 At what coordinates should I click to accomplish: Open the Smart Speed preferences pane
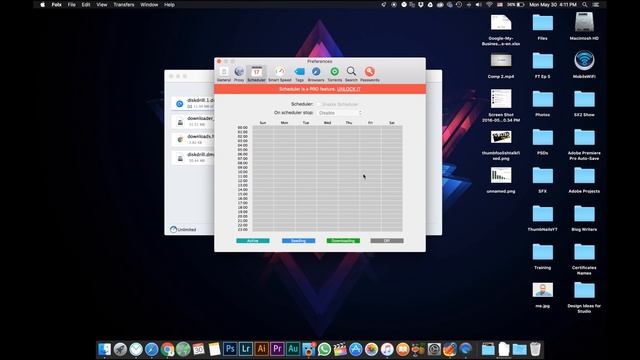coord(280,74)
